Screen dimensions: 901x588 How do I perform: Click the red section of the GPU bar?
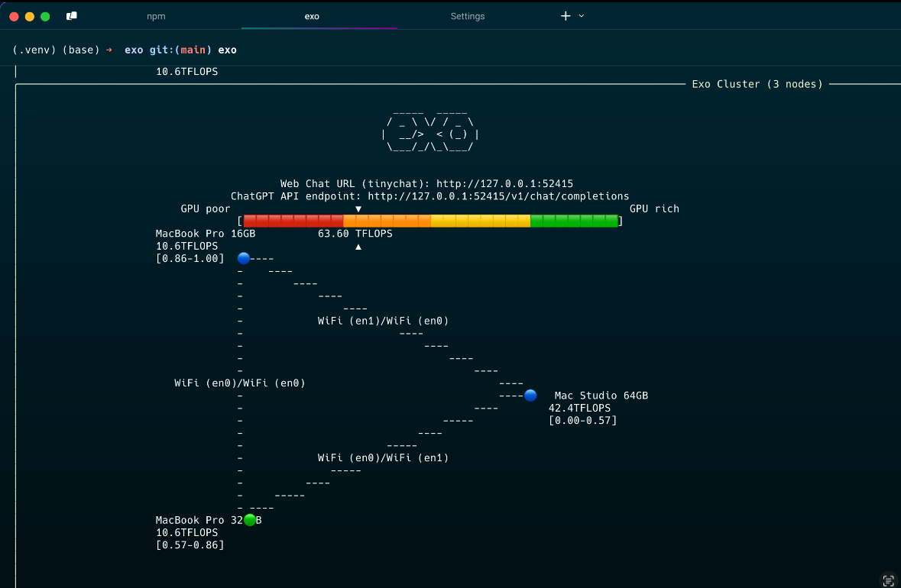tap(293, 221)
